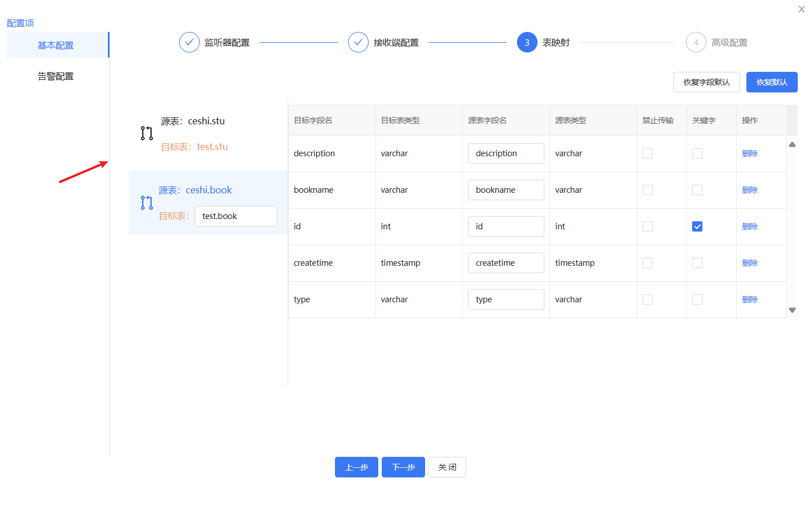Click mapping icon beside ceshi.stu source table

point(147,133)
